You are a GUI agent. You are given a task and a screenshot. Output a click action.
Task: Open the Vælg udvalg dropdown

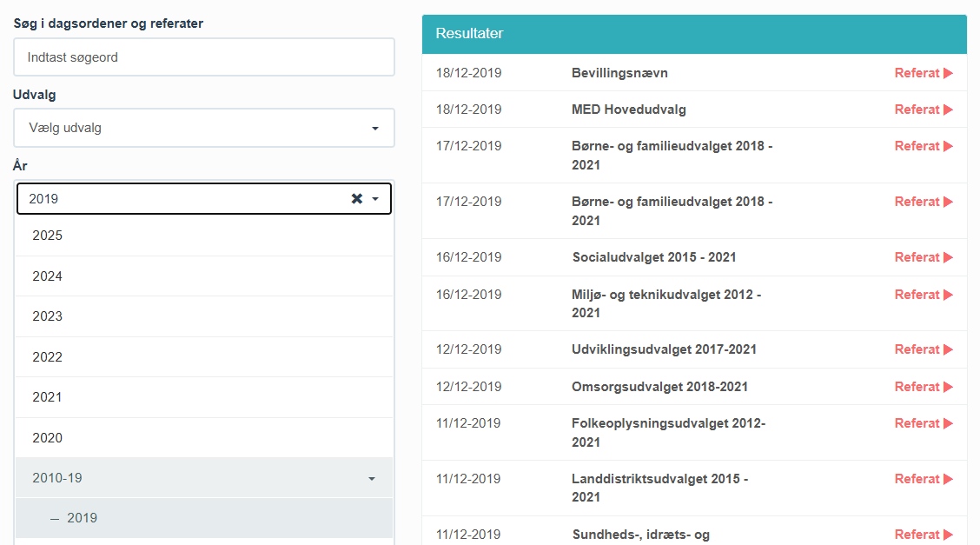click(x=203, y=128)
